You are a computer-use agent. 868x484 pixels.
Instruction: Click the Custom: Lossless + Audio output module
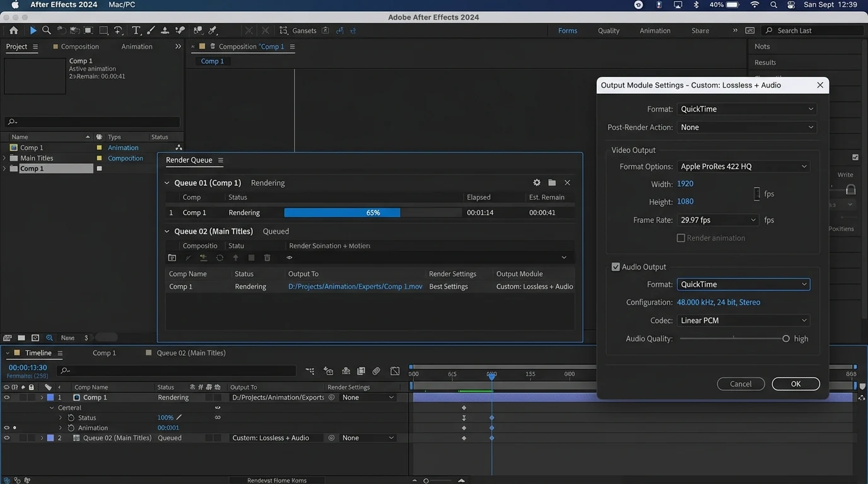(534, 286)
